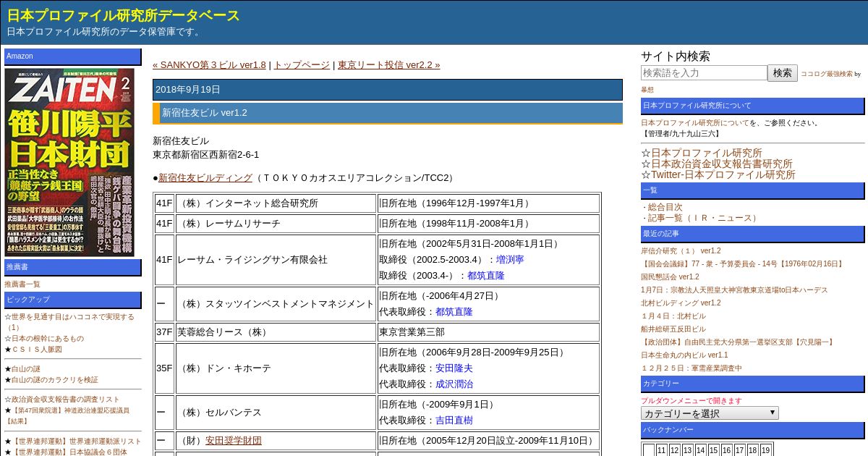Click the Amazon sidebar header

73,56
